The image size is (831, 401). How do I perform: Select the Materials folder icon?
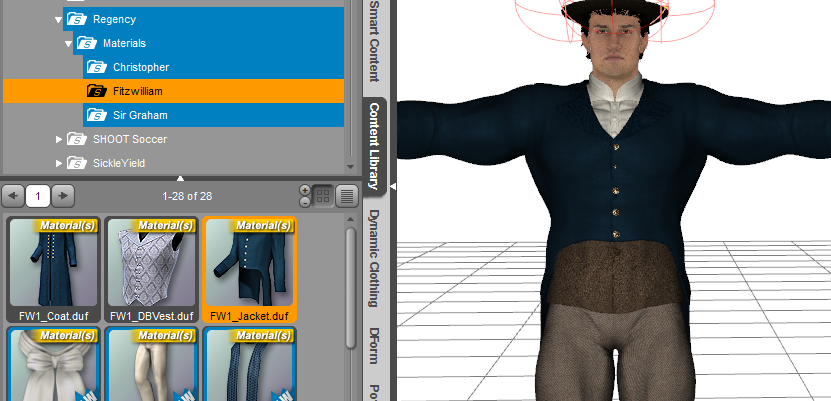click(x=87, y=43)
